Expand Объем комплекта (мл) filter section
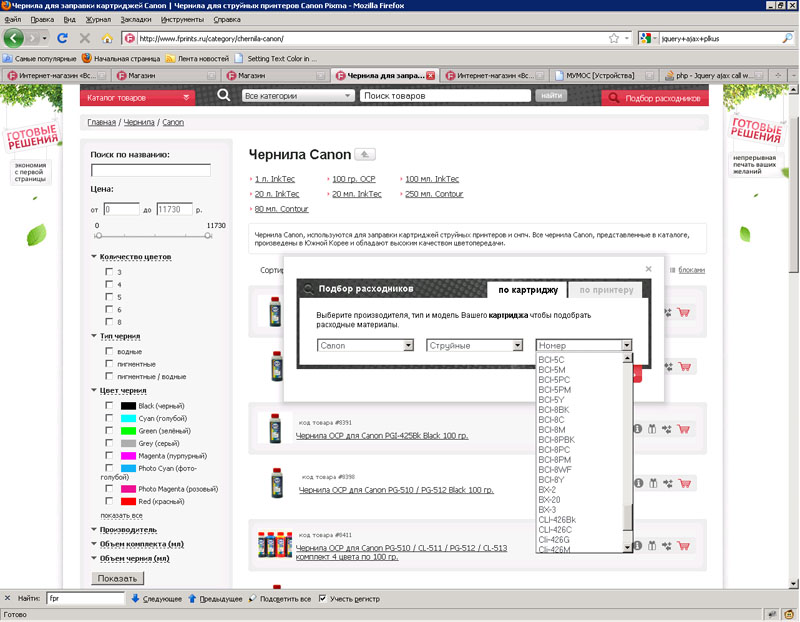This screenshot has width=800, height=622. (138, 544)
